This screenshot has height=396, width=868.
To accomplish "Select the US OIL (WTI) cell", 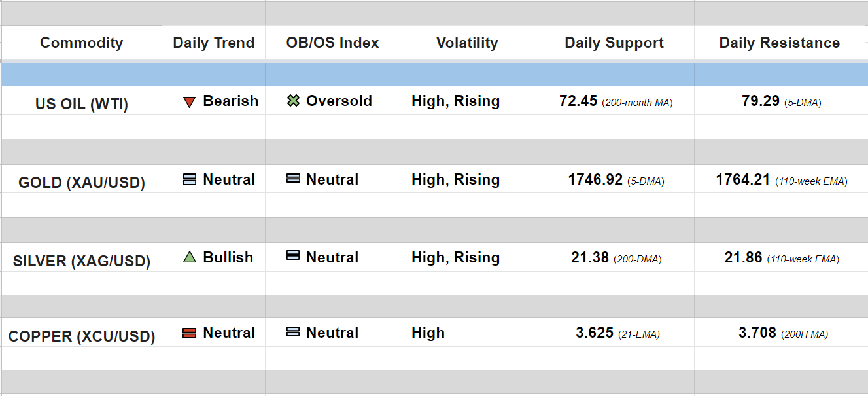I will click(x=82, y=104).
